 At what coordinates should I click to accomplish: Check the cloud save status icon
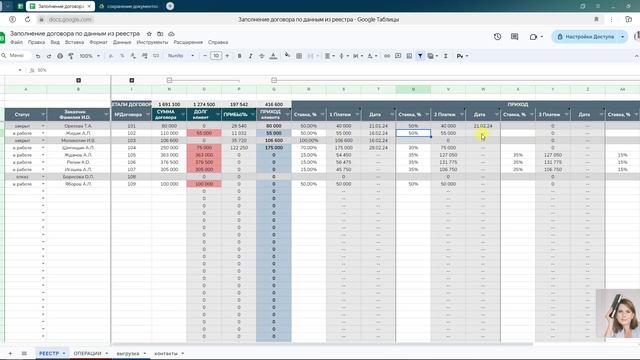click(171, 34)
